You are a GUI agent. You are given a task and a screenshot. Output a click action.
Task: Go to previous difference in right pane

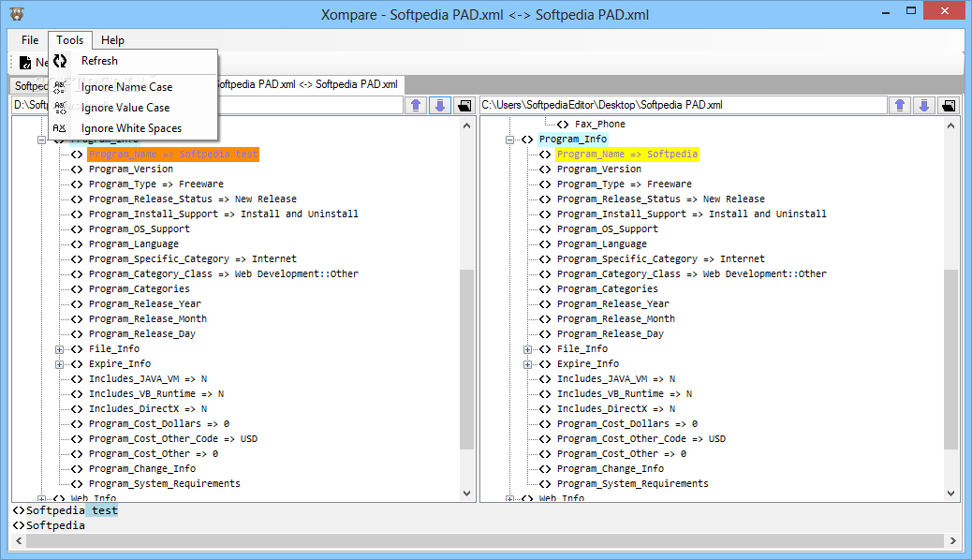[x=900, y=106]
